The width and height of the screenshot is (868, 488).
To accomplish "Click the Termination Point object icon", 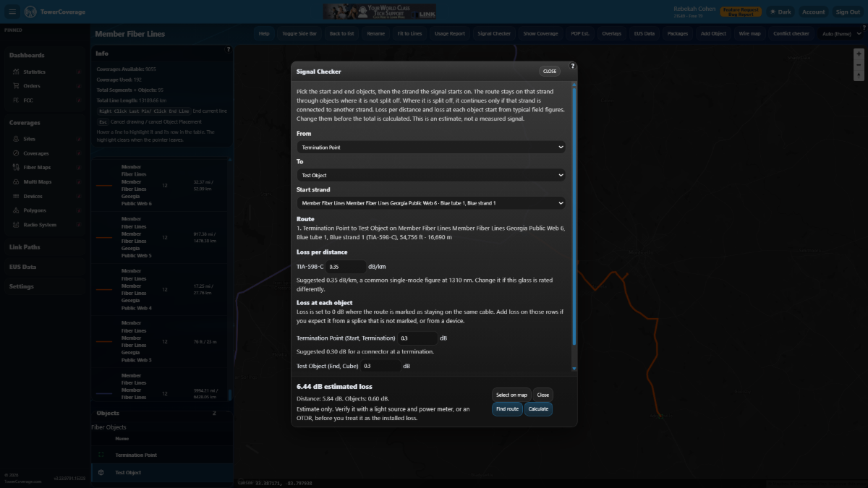I will pyautogui.click(x=101, y=455).
